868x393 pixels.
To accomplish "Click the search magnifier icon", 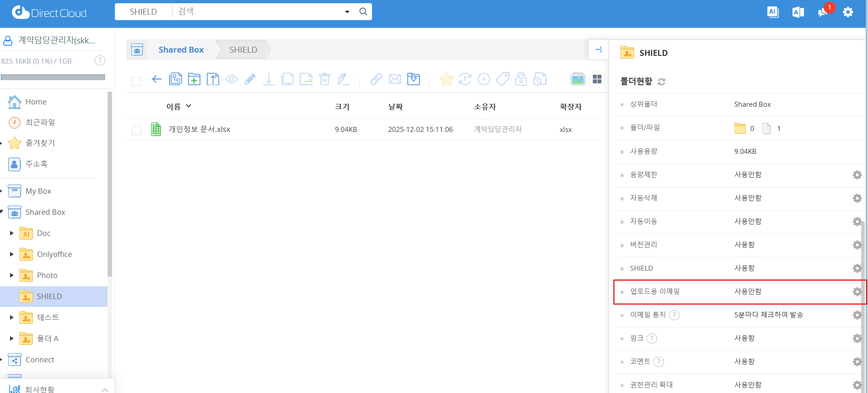I will 363,11.
